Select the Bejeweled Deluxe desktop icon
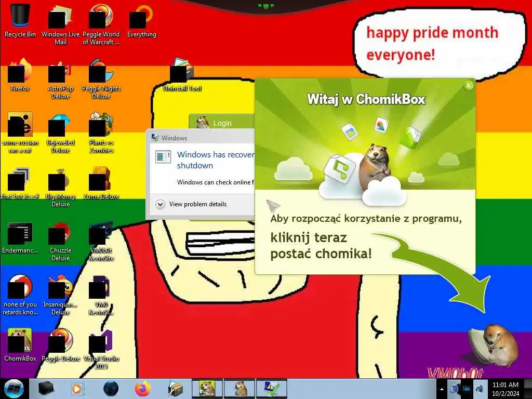 60,132
